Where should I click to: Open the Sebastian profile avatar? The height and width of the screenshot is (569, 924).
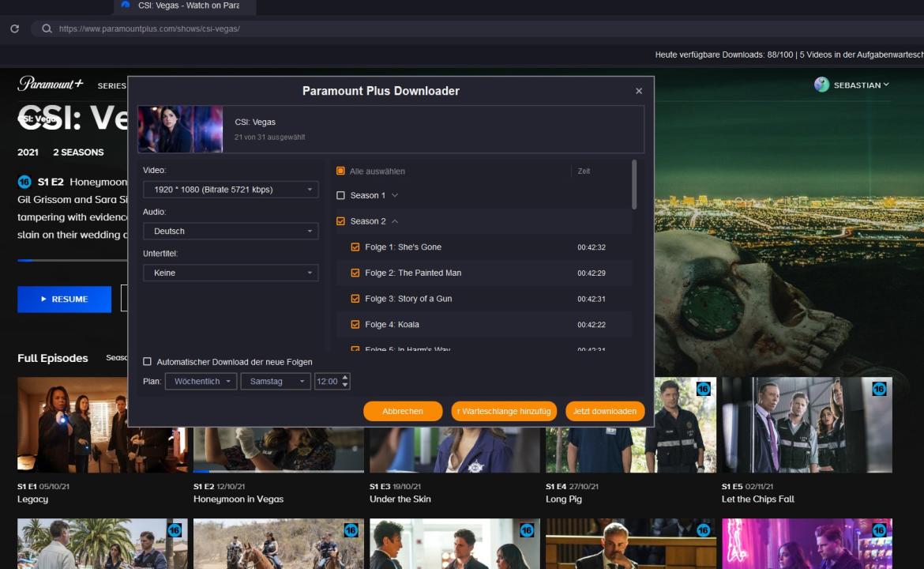pyautogui.click(x=821, y=85)
